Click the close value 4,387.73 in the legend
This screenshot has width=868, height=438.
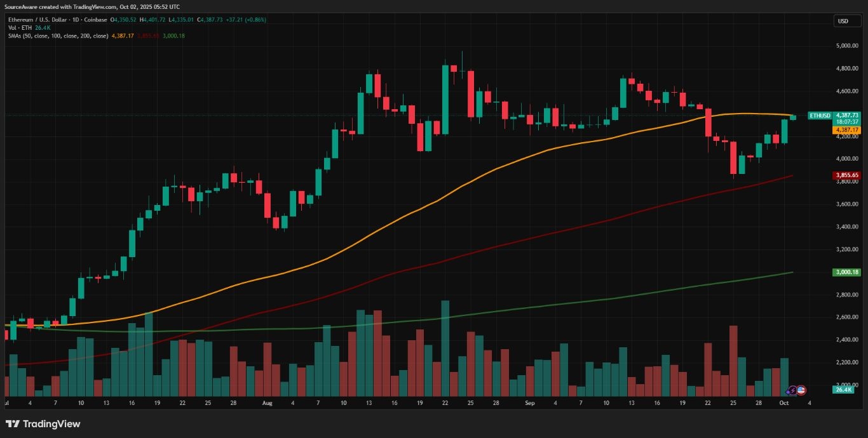210,20
